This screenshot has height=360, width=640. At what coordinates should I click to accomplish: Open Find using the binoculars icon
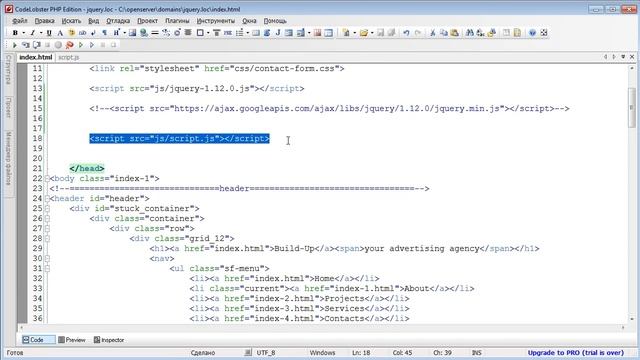470,33
